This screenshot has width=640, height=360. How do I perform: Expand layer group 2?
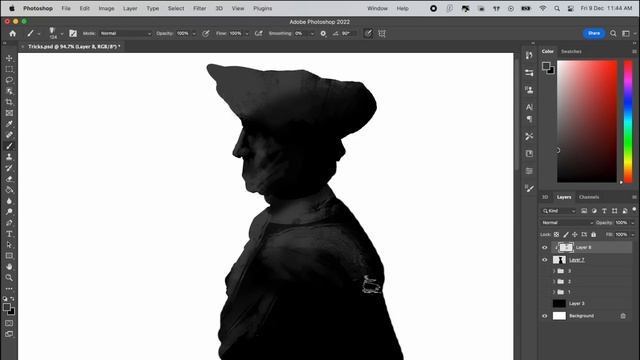pos(554,282)
